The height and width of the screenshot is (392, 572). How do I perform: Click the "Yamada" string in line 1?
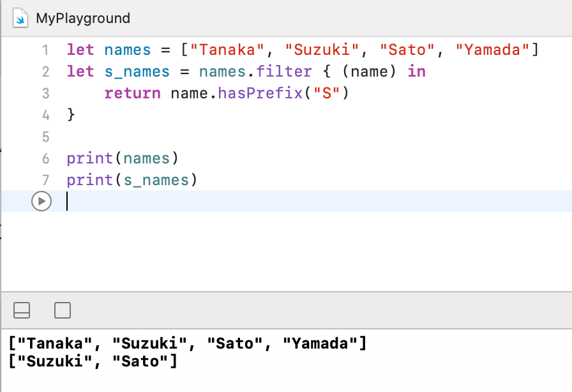[492, 50]
